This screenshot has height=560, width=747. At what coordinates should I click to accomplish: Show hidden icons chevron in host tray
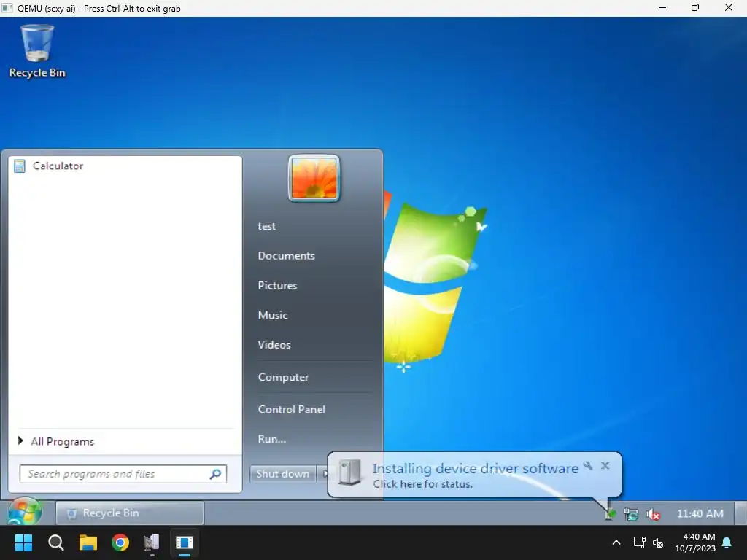[616, 542]
